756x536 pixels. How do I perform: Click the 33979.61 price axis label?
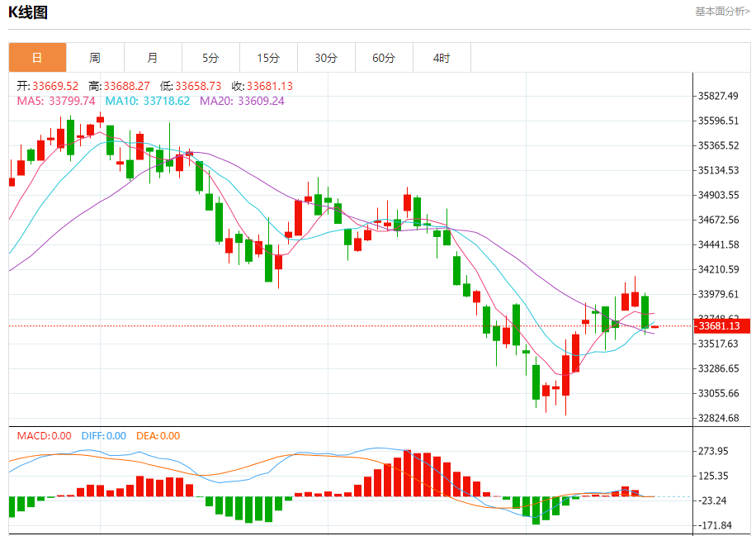click(718, 294)
